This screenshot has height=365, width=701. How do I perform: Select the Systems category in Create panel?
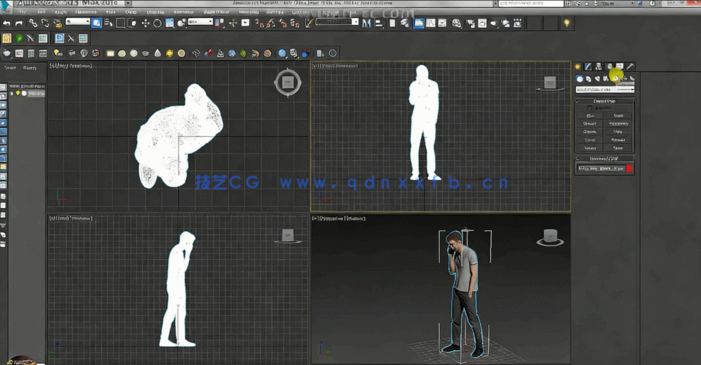(x=632, y=79)
